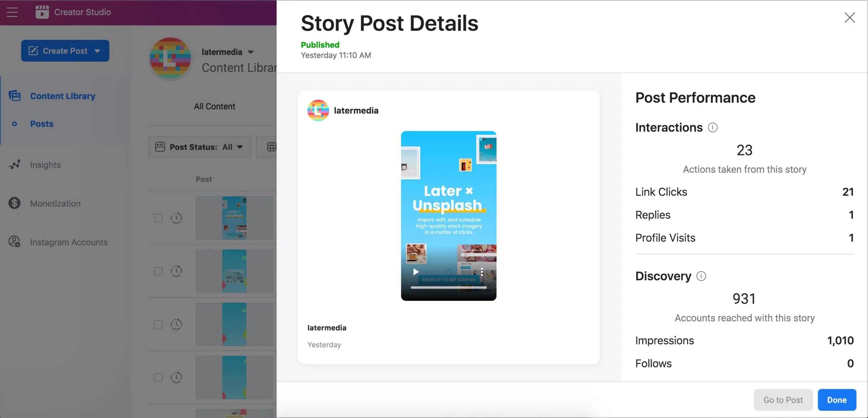Click the story video three-dot menu

pos(482,272)
